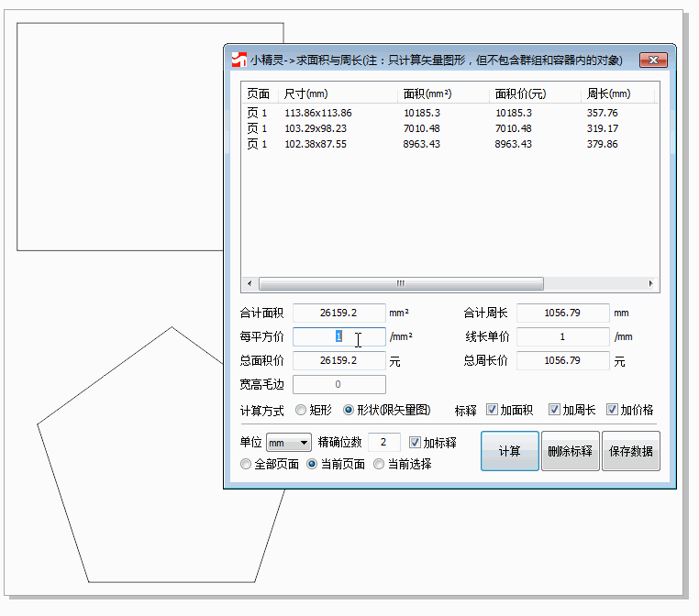The width and height of the screenshot is (699, 616).
Task: Select the row with 102.38x87.55
Action: coord(450,144)
